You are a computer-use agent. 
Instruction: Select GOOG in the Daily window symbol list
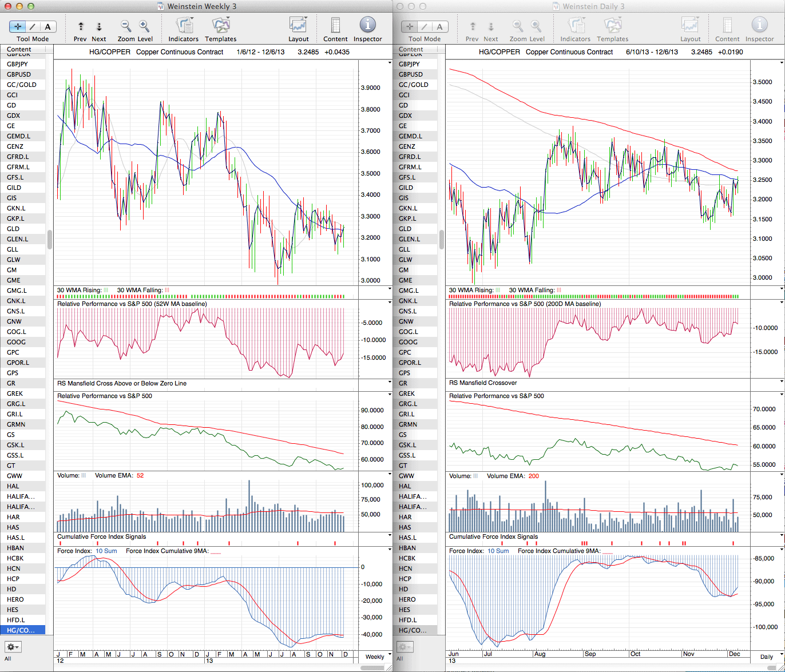pos(409,342)
